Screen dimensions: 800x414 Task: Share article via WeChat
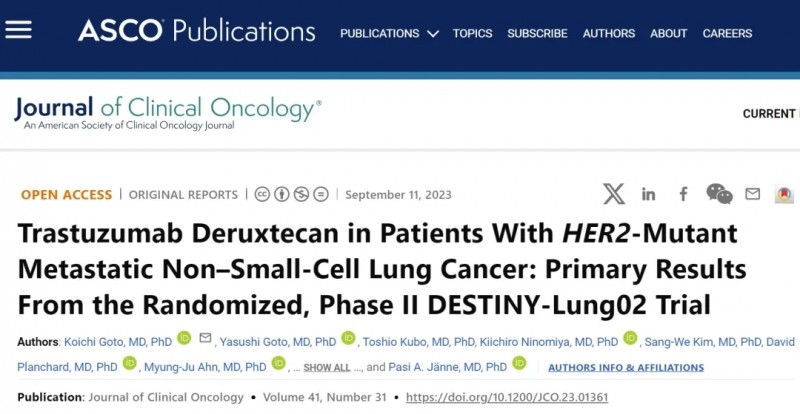[719, 194]
